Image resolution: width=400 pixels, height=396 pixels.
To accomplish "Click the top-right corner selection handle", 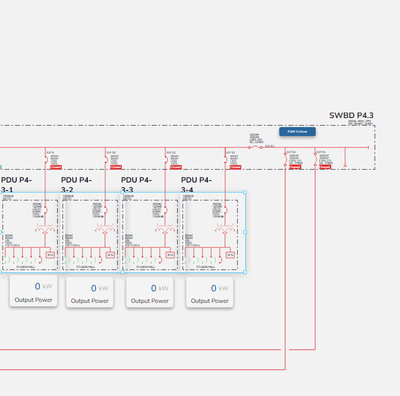I will [245, 192].
